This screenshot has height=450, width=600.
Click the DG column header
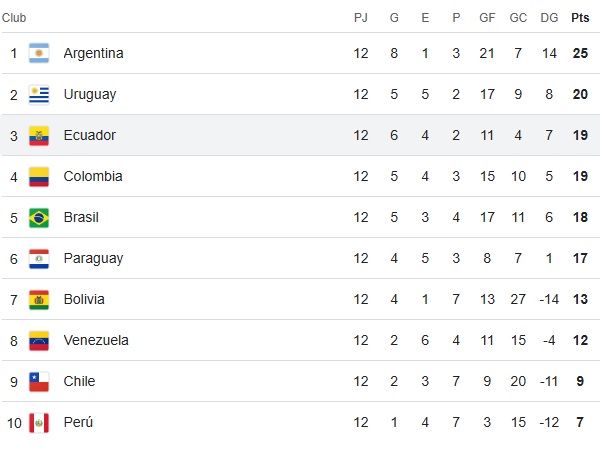(549, 17)
